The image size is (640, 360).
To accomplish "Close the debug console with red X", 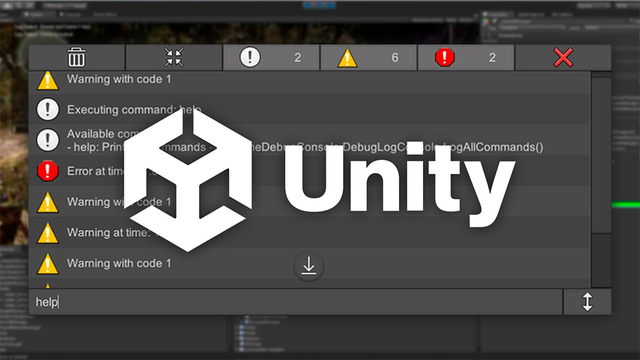I will coord(563,57).
